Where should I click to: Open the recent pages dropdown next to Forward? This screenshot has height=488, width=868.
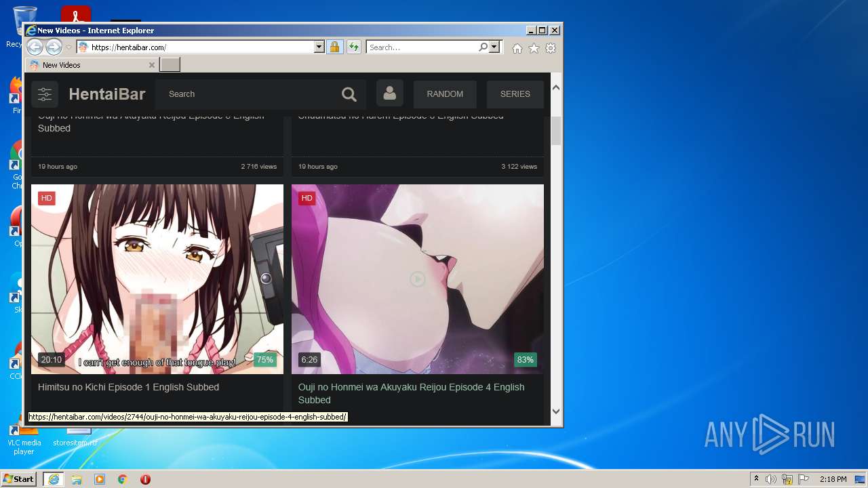[x=68, y=47]
